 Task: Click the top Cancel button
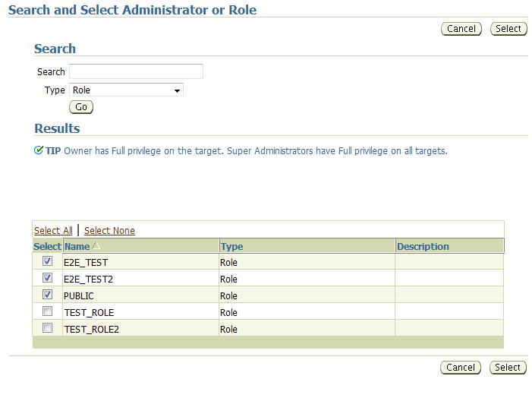[461, 29]
